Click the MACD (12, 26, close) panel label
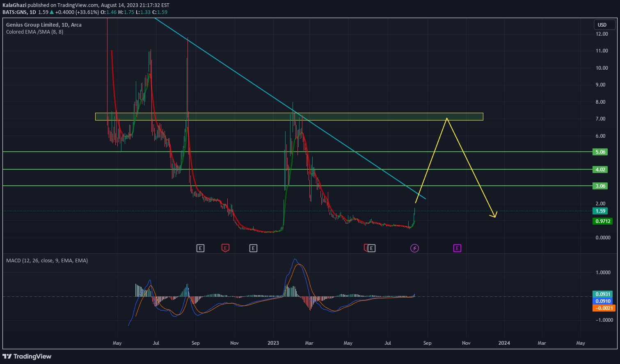Image resolution: width=620 pixels, height=364 pixels. point(46,260)
